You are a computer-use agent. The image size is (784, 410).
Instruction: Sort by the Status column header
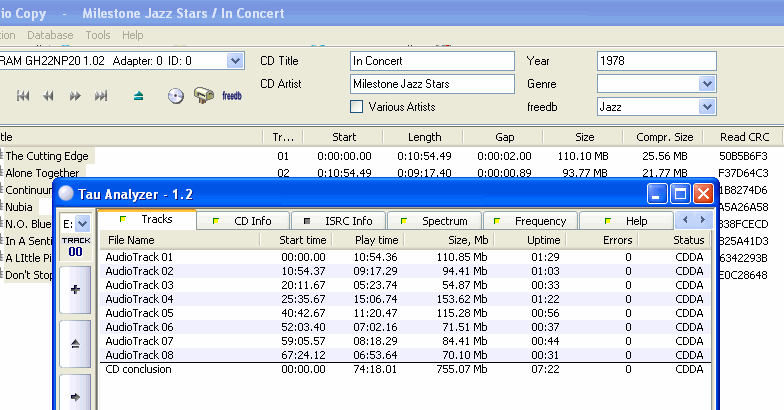tap(674, 240)
